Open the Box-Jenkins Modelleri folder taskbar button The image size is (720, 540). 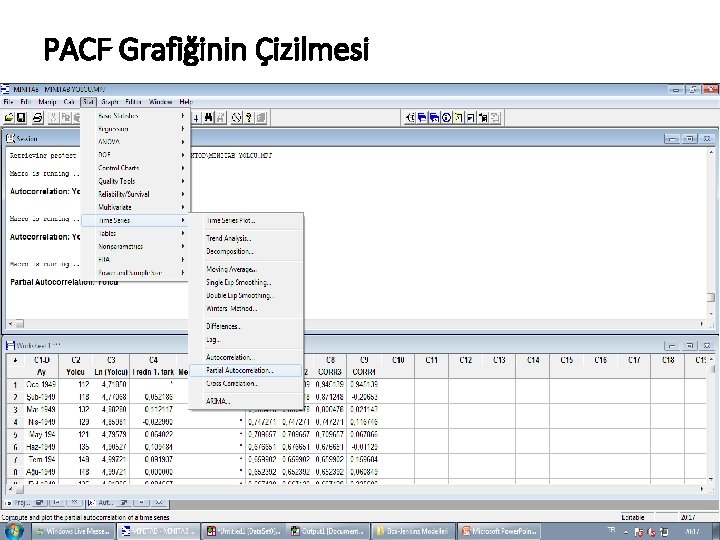pyautogui.click(x=413, y=531)
